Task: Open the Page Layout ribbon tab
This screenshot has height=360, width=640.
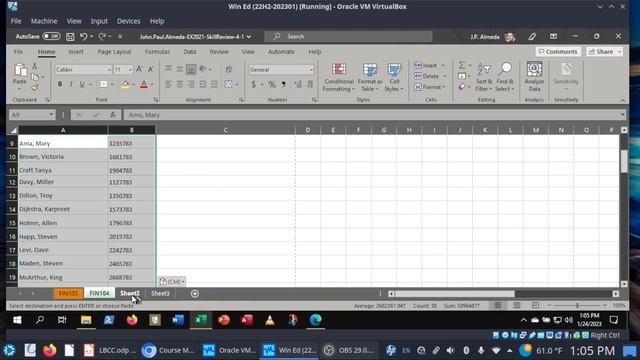Action: pos(114,52)
